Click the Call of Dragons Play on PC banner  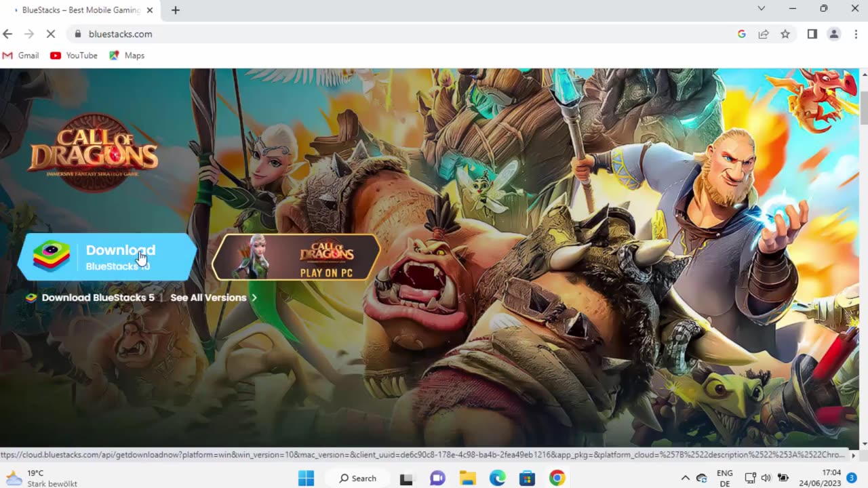tap(296, 258)
